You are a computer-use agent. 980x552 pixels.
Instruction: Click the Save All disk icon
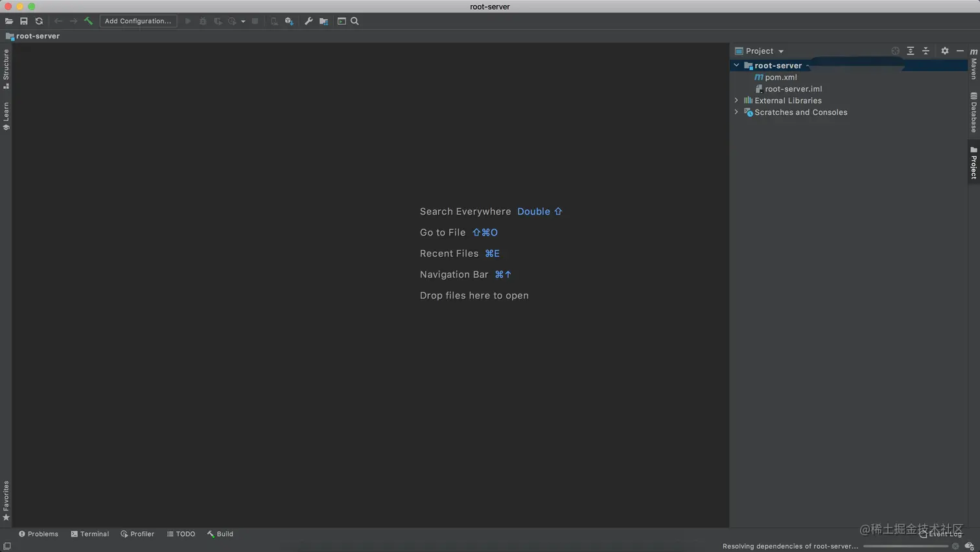tap(24, 21)
